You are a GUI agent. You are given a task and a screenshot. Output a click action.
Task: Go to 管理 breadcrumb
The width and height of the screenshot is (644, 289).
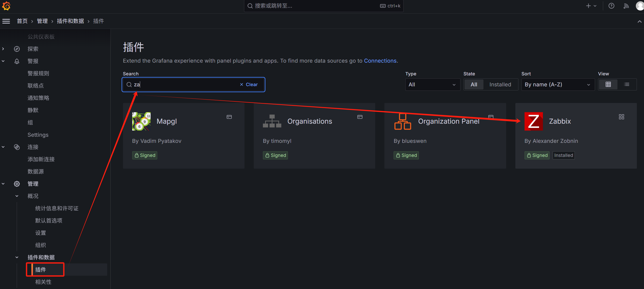42,21
